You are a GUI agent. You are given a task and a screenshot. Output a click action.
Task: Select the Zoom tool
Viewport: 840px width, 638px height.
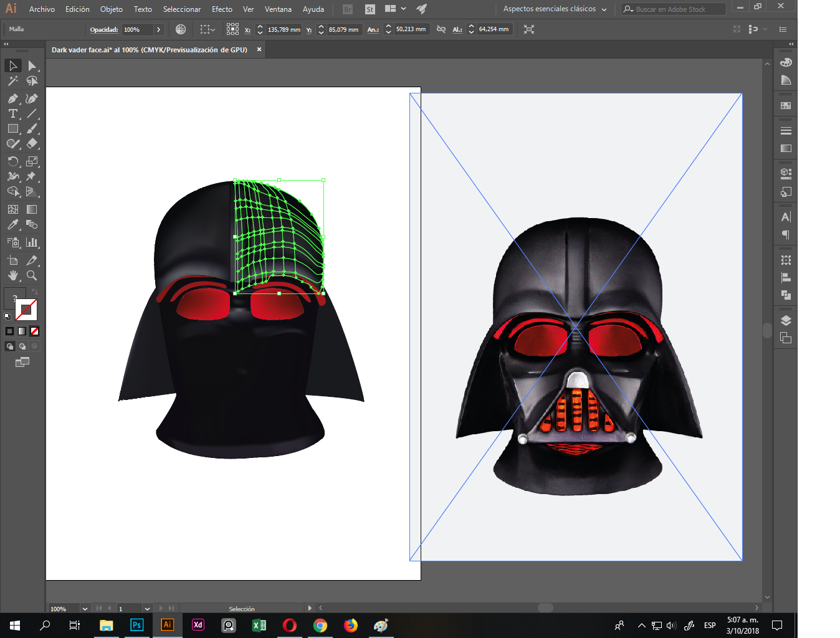[32, 275]
